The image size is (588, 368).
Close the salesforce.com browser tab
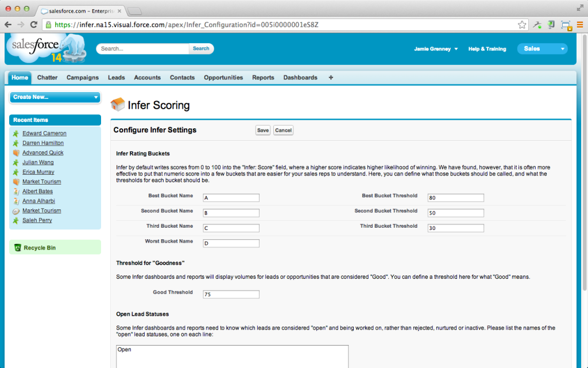coord(119,11)
